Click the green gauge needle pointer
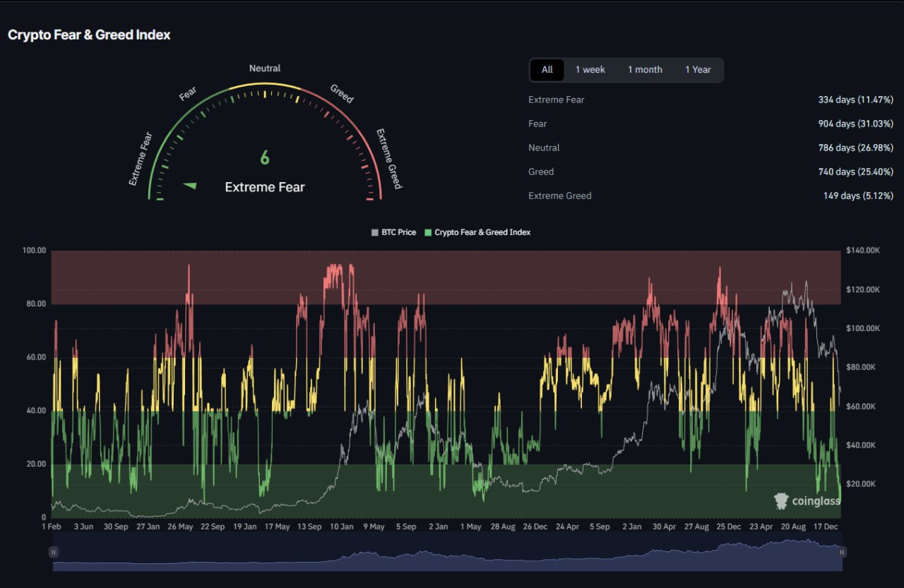This screenshot has height=588, width=904. pos(188,186)
